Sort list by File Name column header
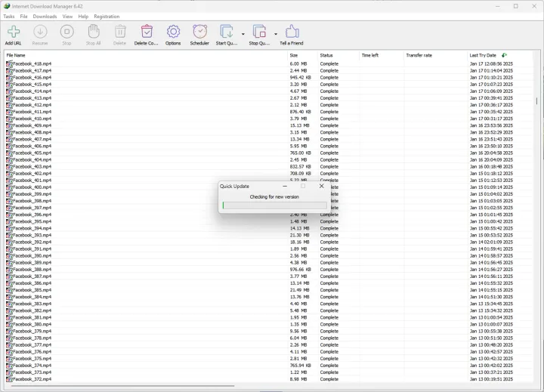The image size is (544, 392). pos(16,55)
